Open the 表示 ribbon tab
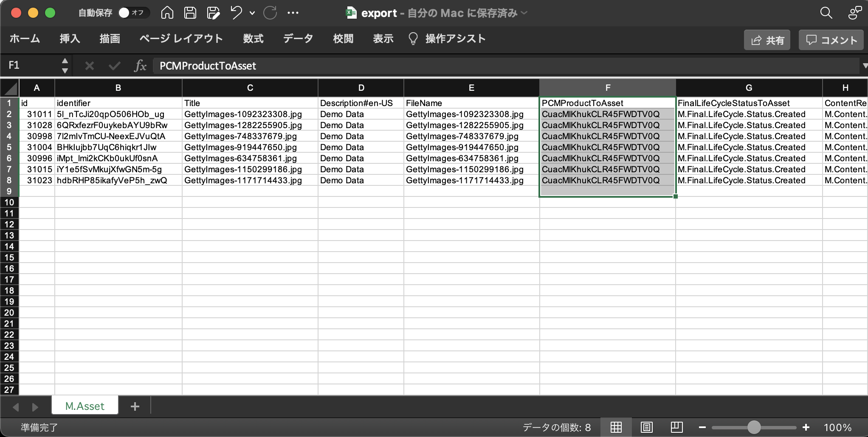The image size is (868, 437). pyautogui.click(x=383, y=39)
